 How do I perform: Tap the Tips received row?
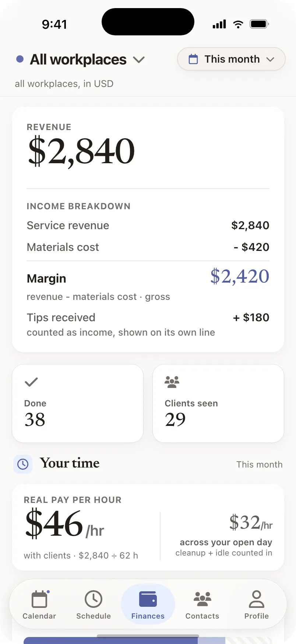(148, 325)
